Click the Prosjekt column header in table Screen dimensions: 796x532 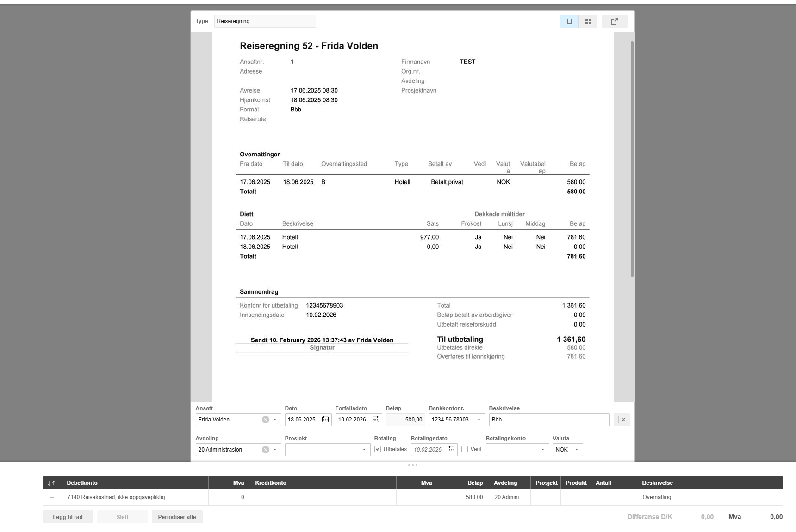546,483
